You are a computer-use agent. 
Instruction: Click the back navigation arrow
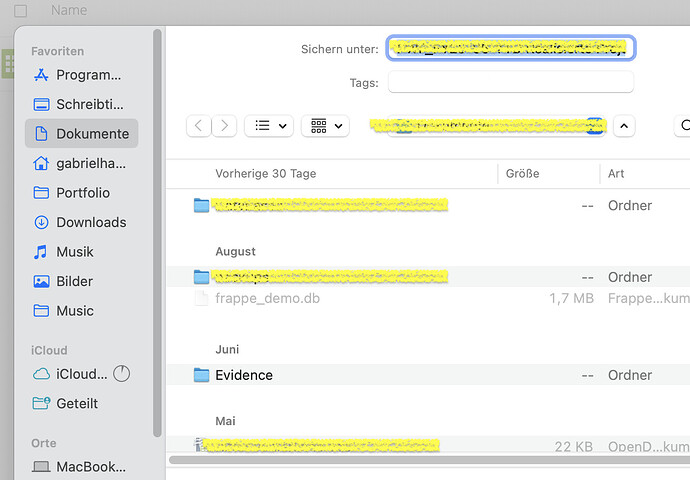199,126
